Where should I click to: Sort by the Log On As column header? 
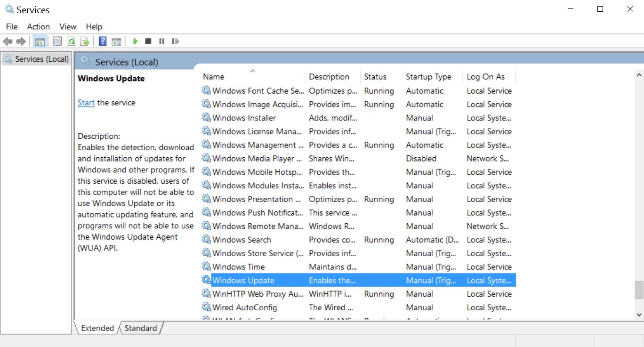coord(490,77)
